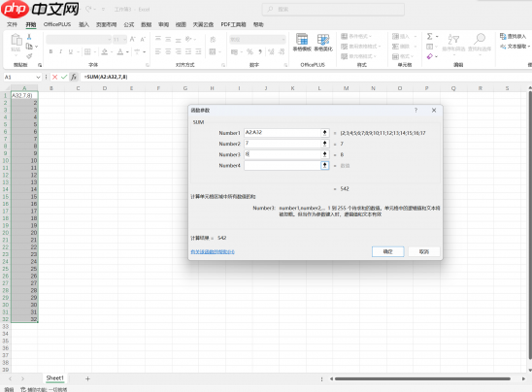The height and width of the screenshot is (392, 532).
Task: Click the green Enter checkmark in formula bar
Action: click(64, 78)
